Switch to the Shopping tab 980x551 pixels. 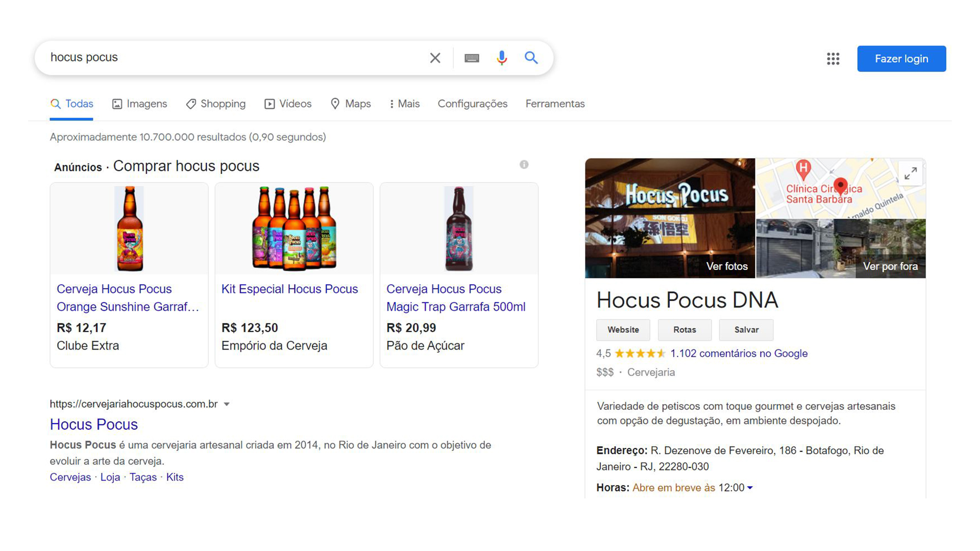point(215,104)
